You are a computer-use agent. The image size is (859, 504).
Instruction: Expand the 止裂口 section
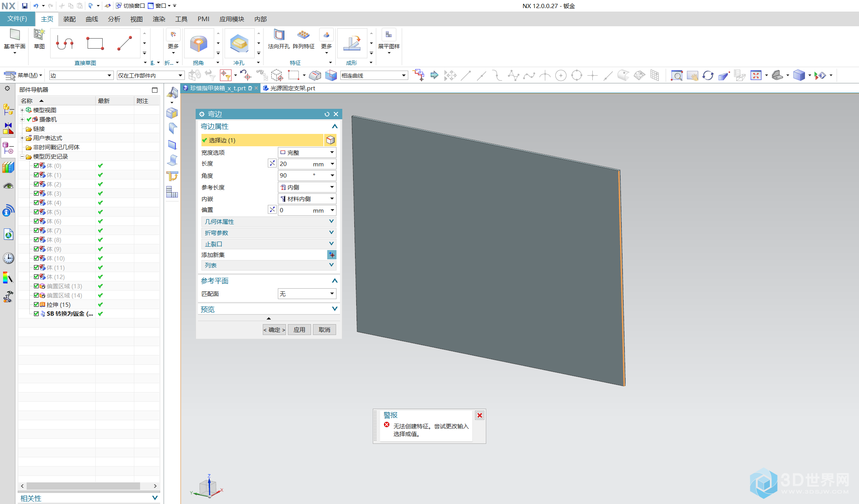(x=269, y=244)
